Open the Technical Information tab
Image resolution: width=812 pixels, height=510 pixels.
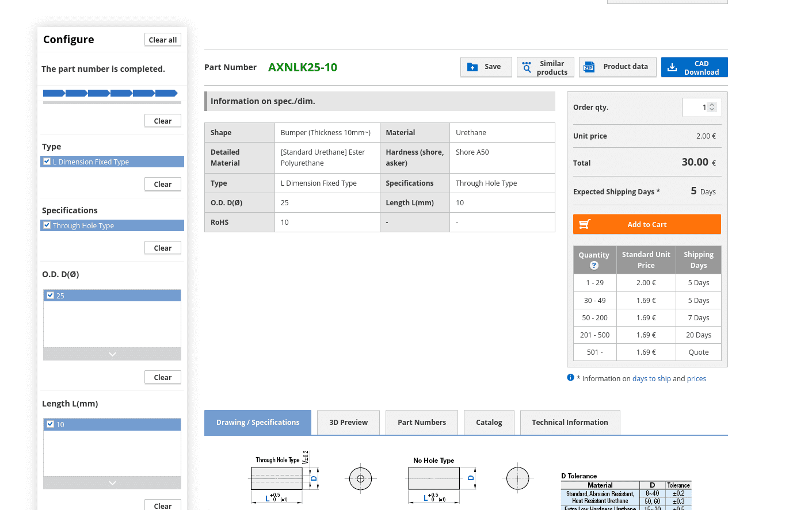click(570, 423)
